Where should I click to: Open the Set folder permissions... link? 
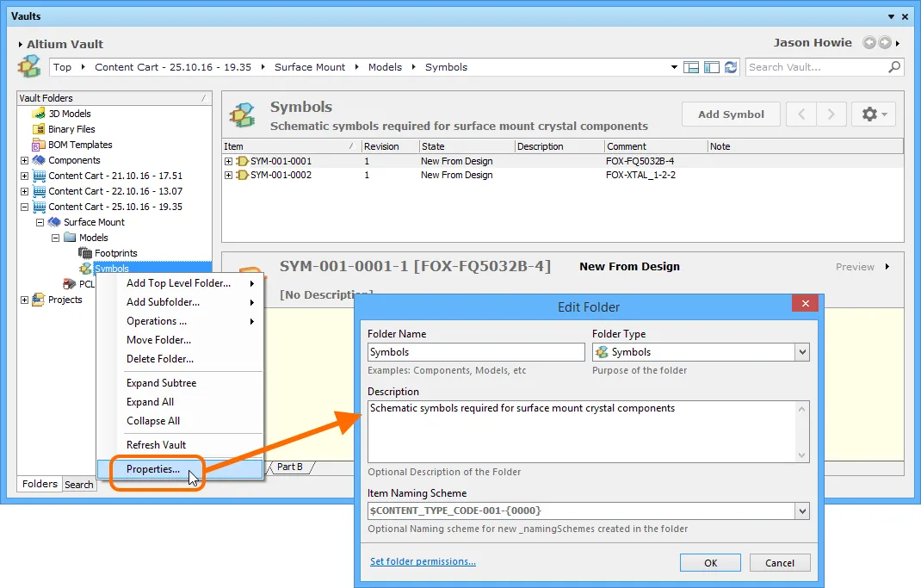pyautogui.click(x=423, y=561)
